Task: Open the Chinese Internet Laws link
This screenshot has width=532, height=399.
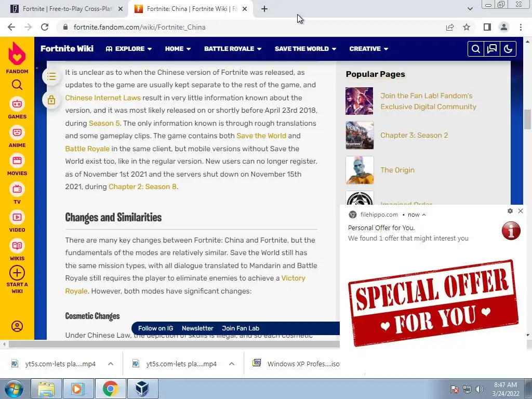Action: (x=103, y=98)
